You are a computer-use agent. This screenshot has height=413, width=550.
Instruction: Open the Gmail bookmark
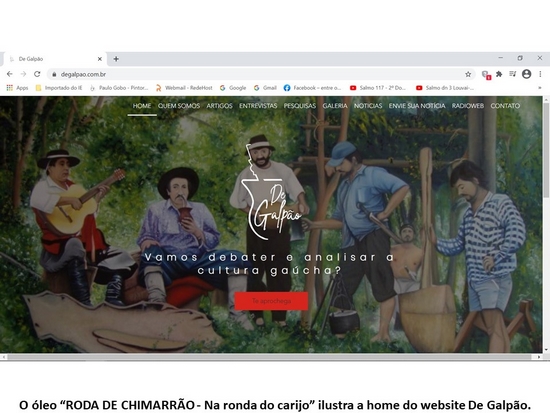click(x=266, y=88)
